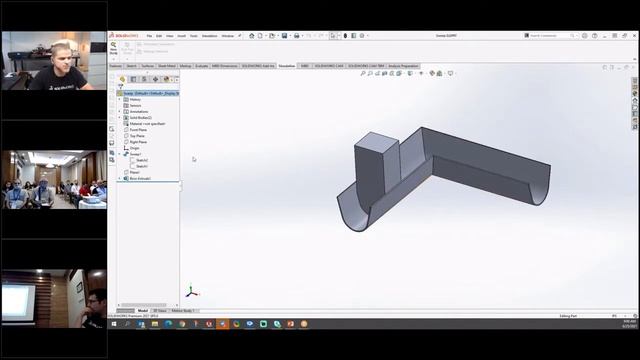Click the Zoom to Fit icon in the viewport toolbar
This screenshot has height=360, width=640.
[362, 73]
